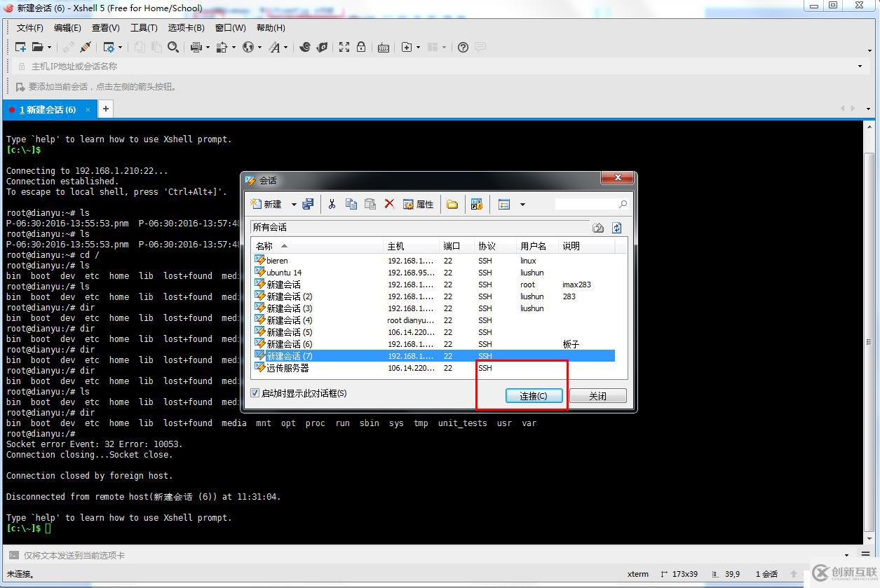The image size is (880, 588).
Task: Click the 属性 properties button
Action: point(419,205)
